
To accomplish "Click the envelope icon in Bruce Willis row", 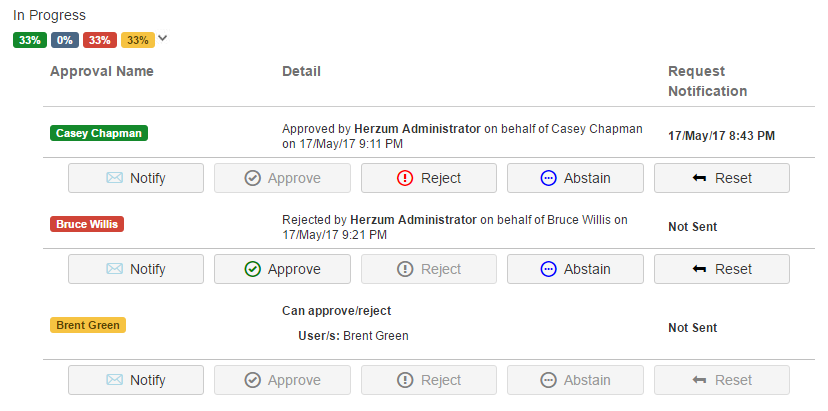I will pyautogui.click(x=115, y=269).
